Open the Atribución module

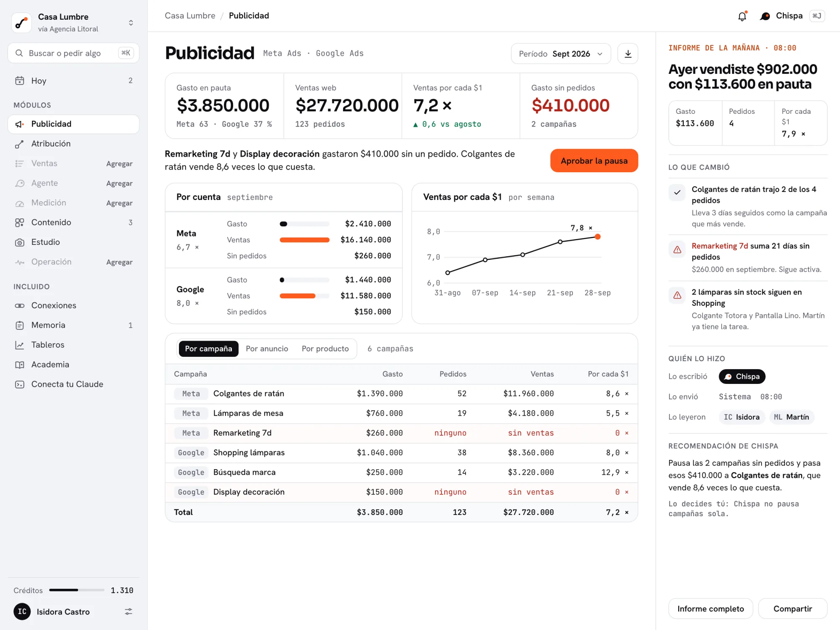[x=73, y=144]
